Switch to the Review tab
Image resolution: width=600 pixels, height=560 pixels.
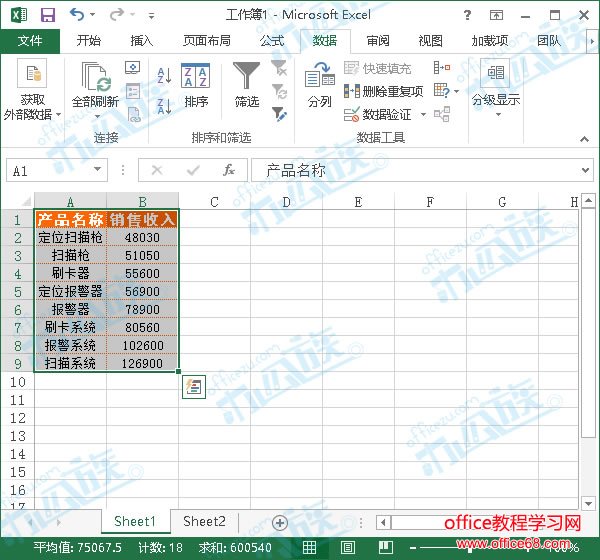tap(378, 41)
